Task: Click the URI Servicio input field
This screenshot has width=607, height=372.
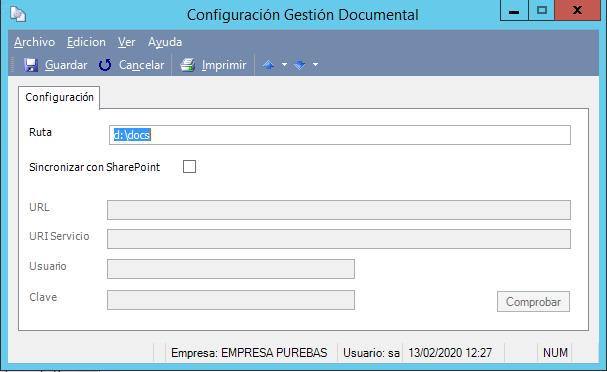Action: 339,239
